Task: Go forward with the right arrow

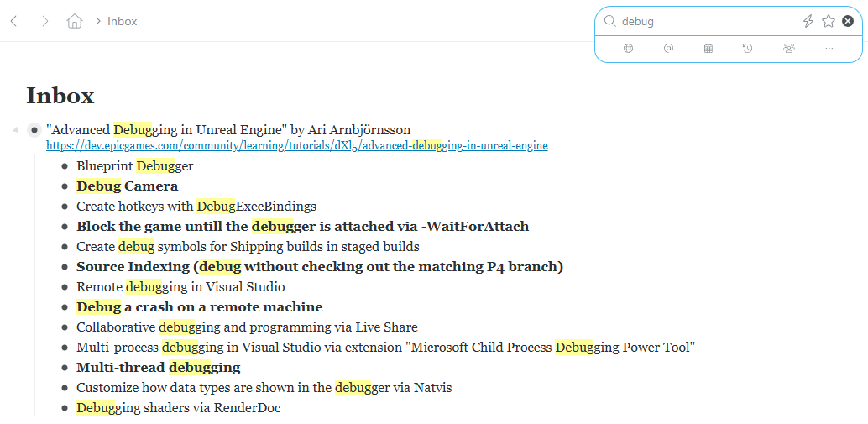Action: (x=44, y=21)
